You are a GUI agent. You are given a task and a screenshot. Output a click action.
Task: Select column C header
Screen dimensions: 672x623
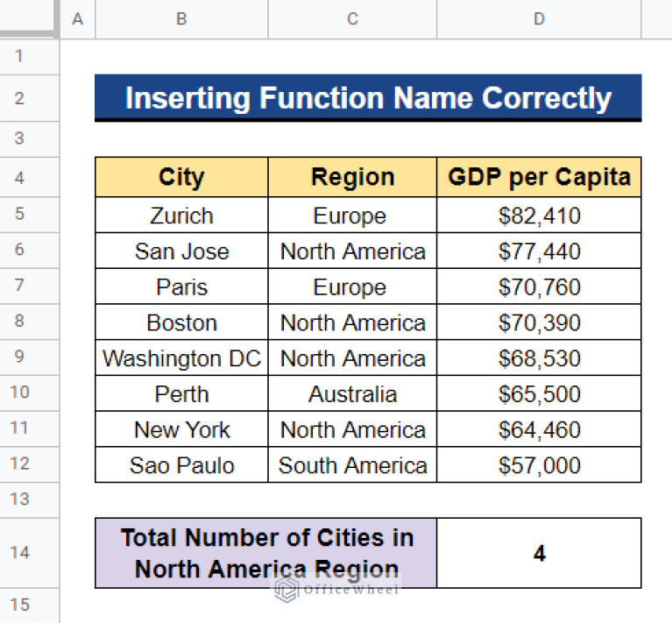coord(352,18)
